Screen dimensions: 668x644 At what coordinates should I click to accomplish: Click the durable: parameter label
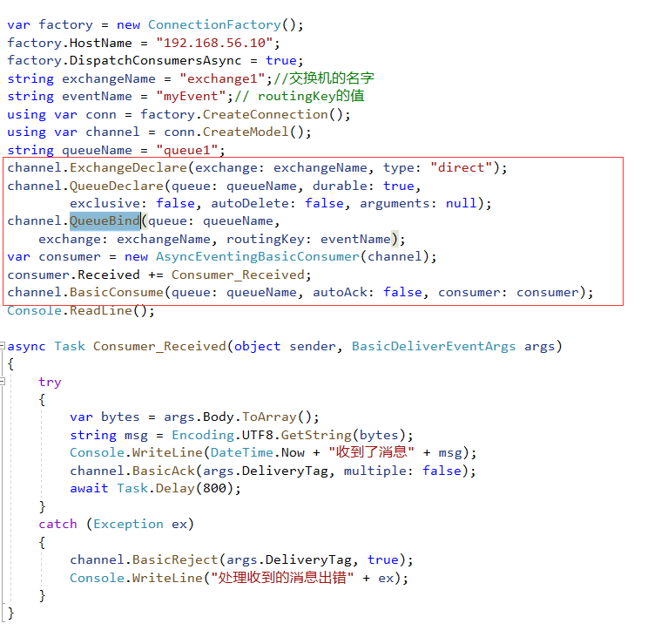point(343,186)
